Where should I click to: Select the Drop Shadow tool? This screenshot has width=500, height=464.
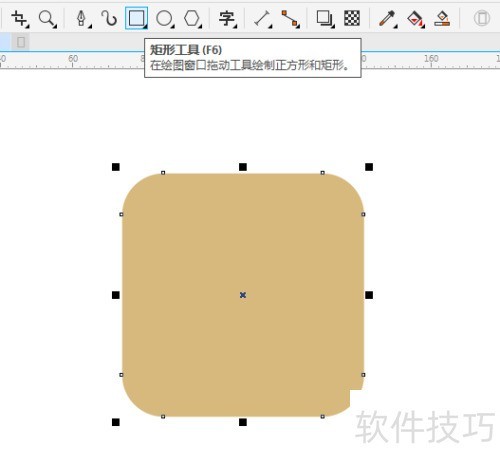(325, 18)
